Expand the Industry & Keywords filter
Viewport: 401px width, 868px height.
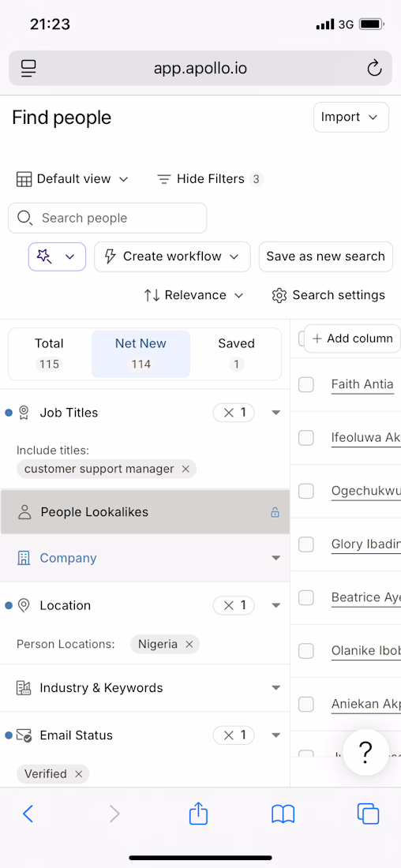click(145, 688)
